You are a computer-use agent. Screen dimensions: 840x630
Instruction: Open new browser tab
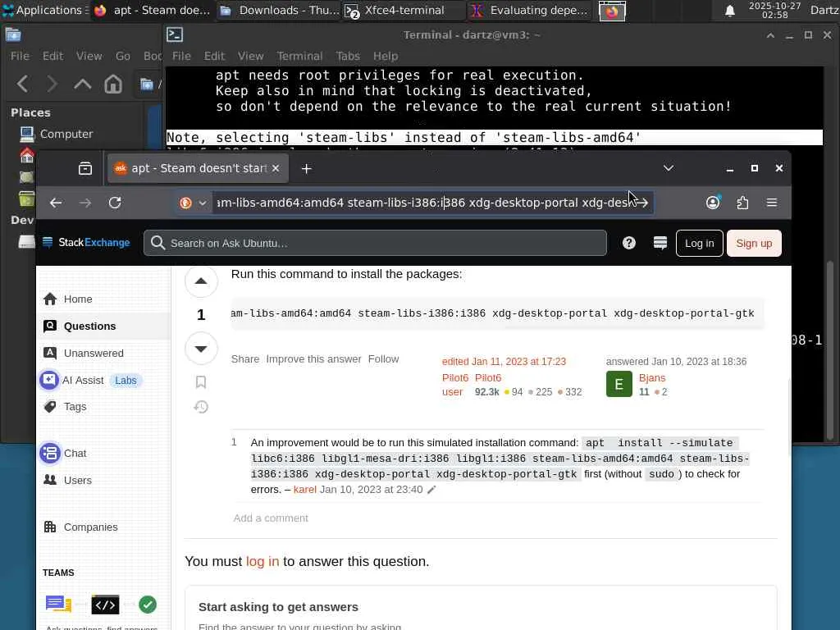coord(307,169)
